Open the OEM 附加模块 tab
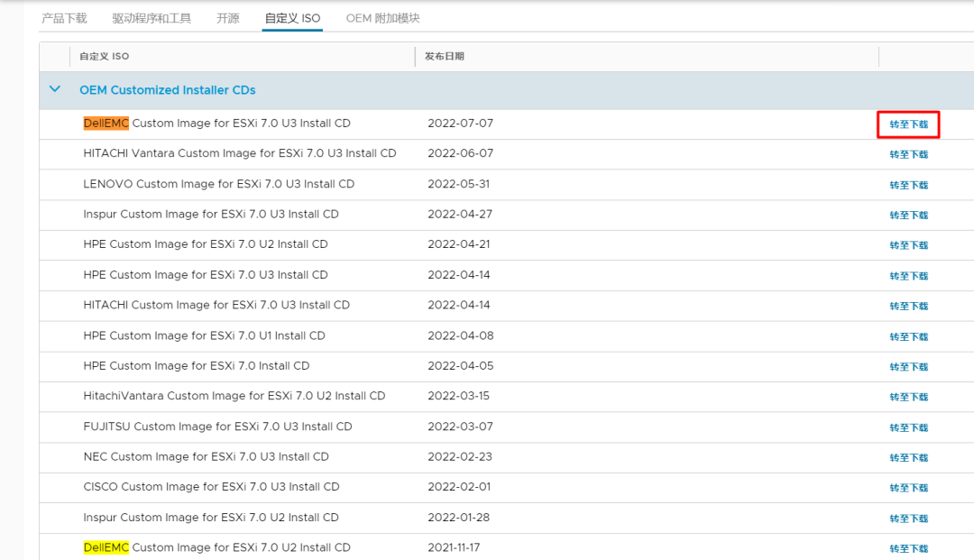Screen dimensions: 974x560 coord(382,19)
